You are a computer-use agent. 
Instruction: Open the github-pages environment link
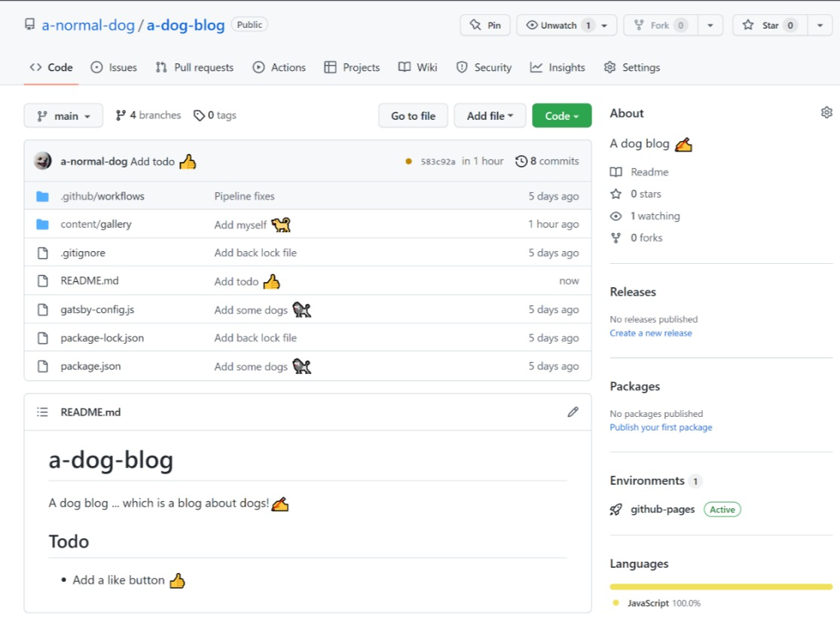point(663,510)
